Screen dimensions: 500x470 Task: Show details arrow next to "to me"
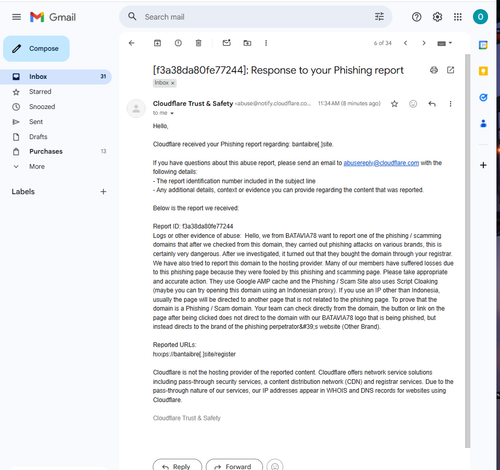[x=172, y=113]
